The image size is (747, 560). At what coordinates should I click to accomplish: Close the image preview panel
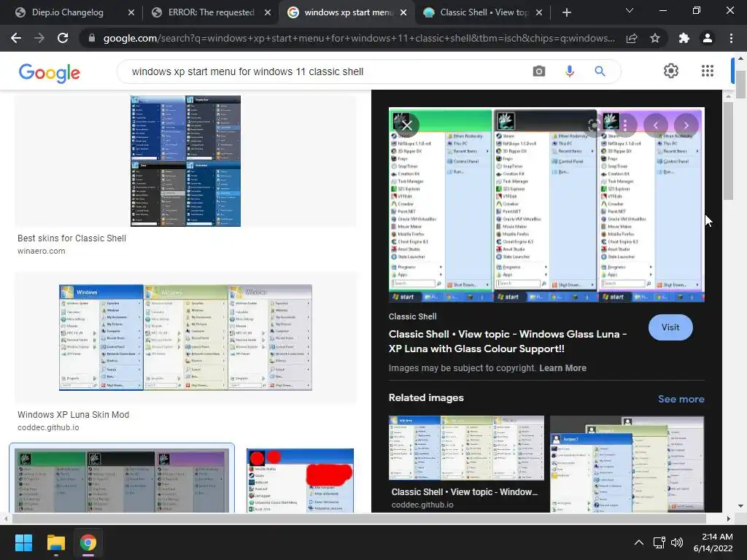point(406,125)
